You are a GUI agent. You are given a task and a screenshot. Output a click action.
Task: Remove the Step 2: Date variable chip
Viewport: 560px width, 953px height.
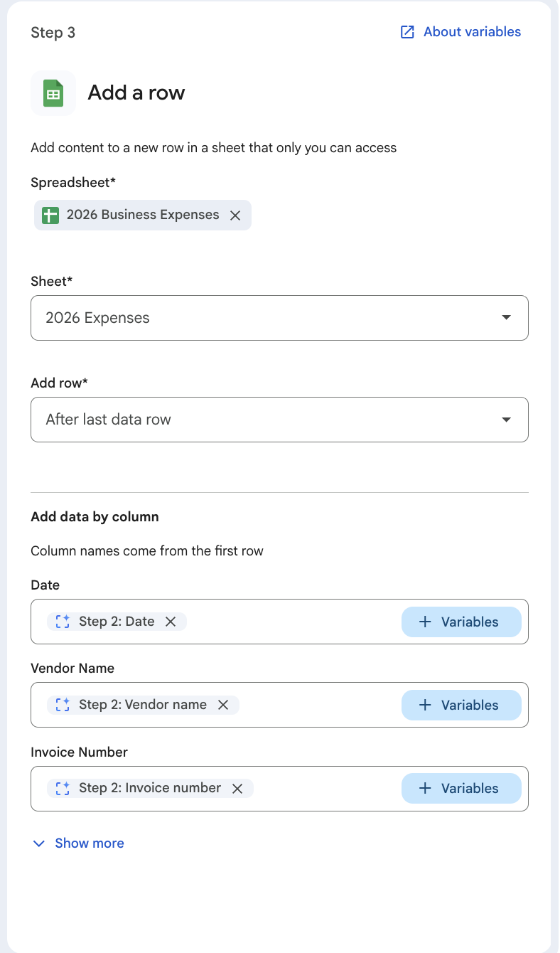tap(171, 621)
